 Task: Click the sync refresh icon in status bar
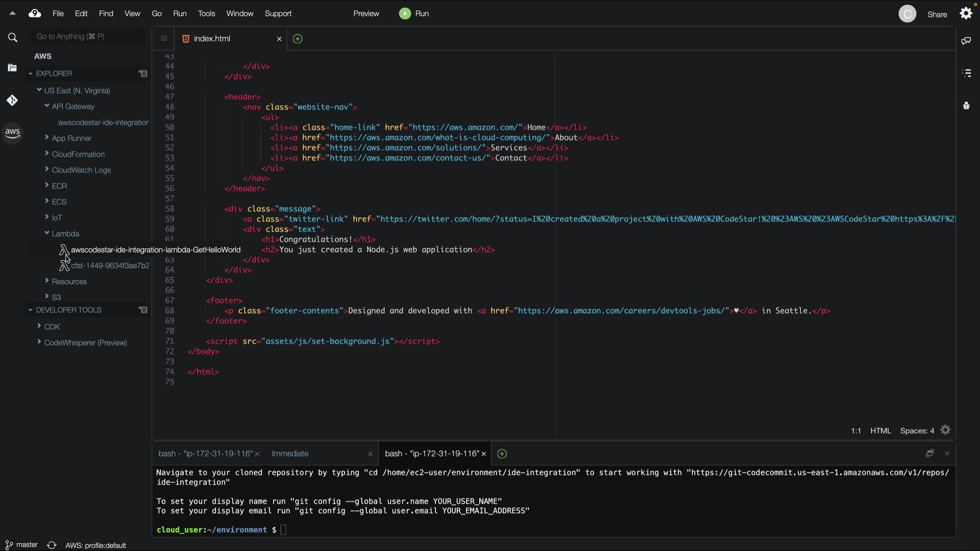click(x=52, y=545)
